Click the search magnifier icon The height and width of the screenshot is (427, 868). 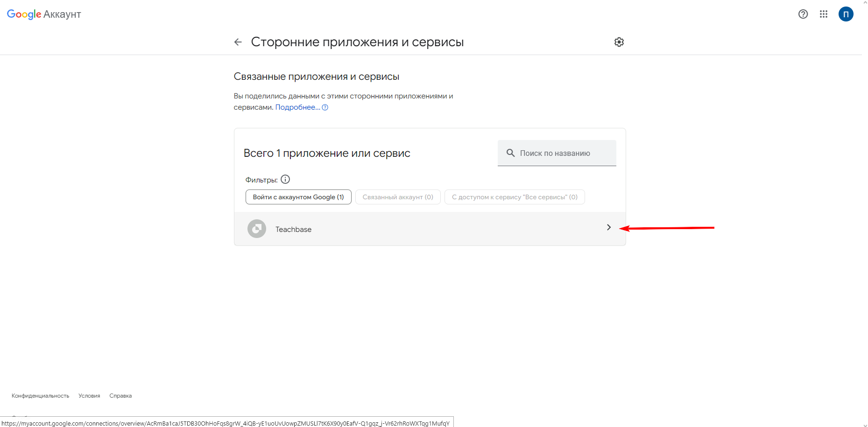(x=510, y=153)
